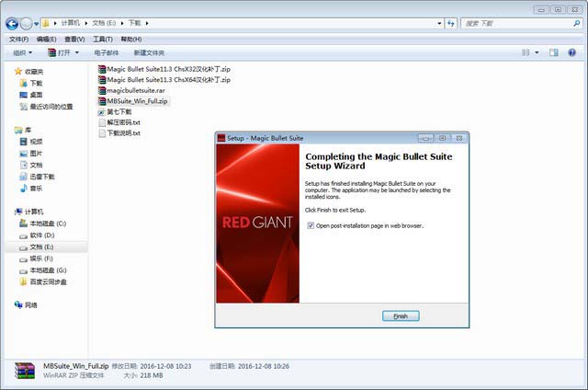Open address bar history dropdown arrow

[439, 23]
